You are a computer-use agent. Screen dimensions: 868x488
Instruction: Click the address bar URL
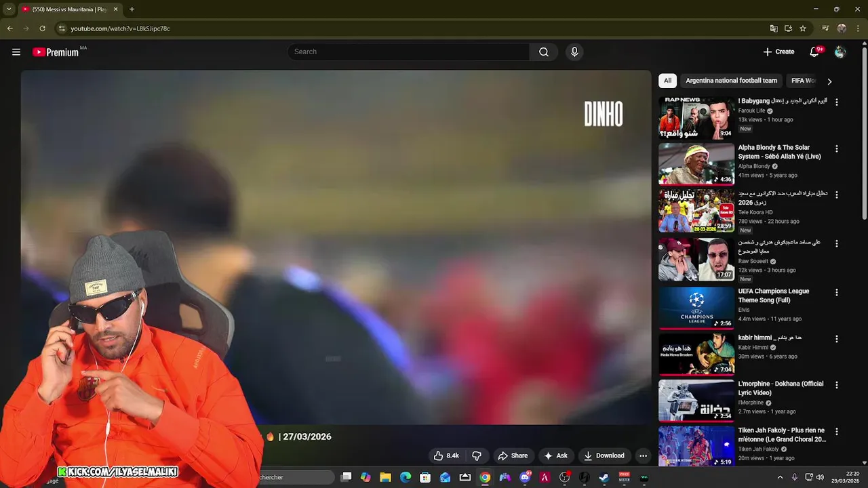click(120, 28)
